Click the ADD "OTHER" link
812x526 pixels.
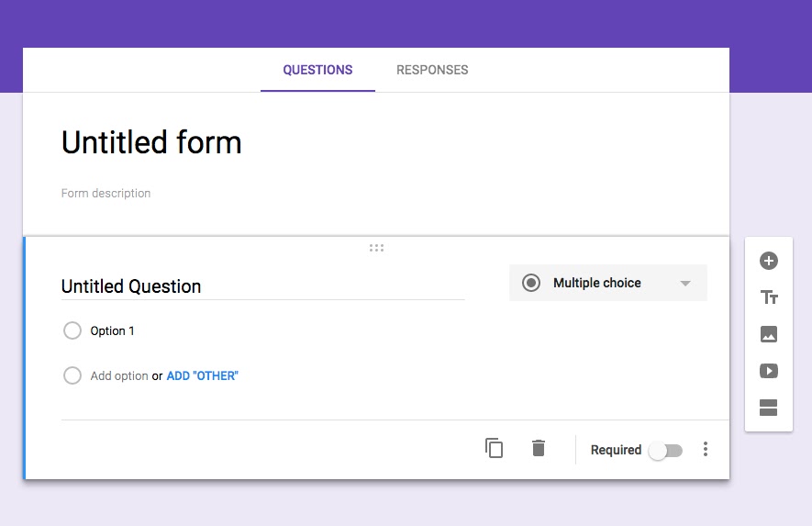203,375
